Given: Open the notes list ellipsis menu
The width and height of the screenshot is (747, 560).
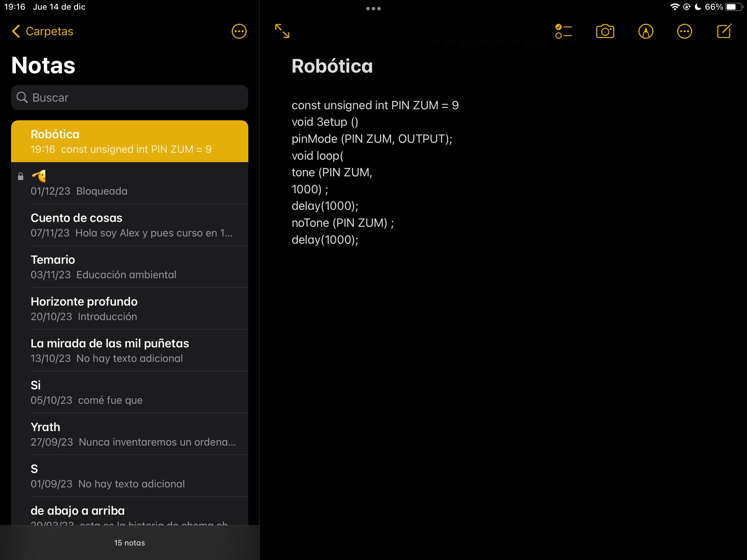Looking at the screenshot, I should tap(239, 31).
